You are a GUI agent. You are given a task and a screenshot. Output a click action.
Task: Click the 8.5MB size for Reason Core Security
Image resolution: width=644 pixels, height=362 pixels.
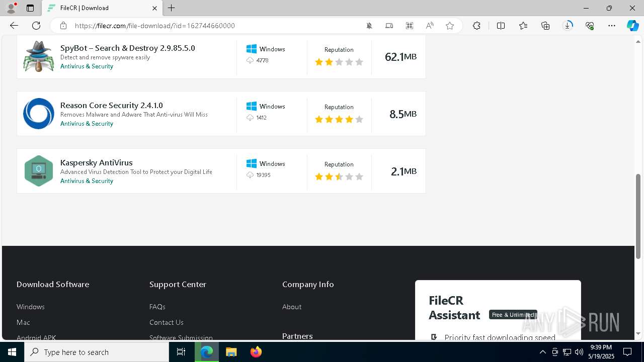(403, 114)
